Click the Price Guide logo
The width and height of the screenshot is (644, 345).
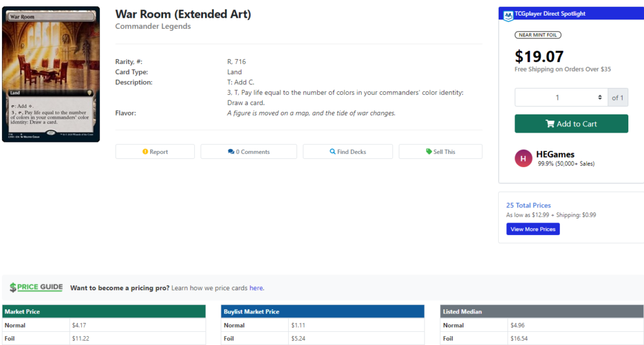36,287
